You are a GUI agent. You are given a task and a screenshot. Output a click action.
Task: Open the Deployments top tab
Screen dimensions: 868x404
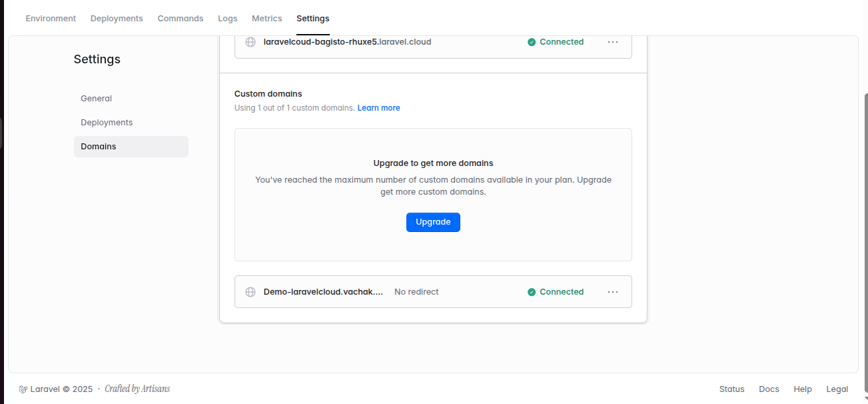[x=117, y=19]
